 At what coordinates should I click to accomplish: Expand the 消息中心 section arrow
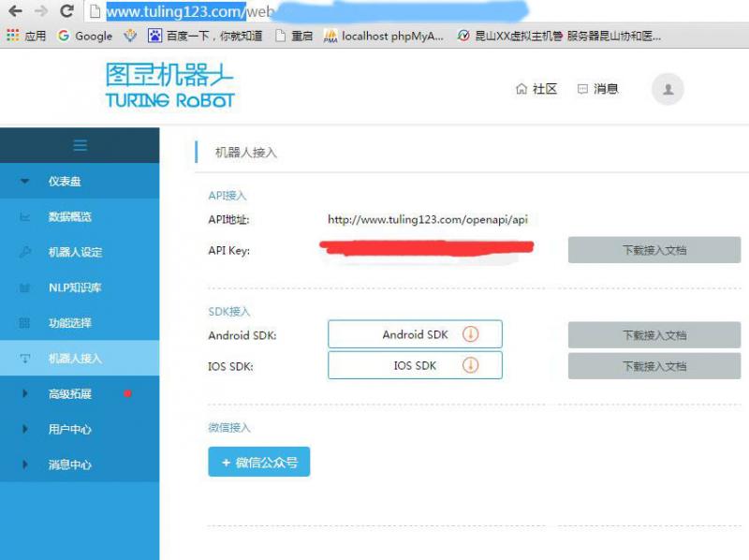point(25,464)
